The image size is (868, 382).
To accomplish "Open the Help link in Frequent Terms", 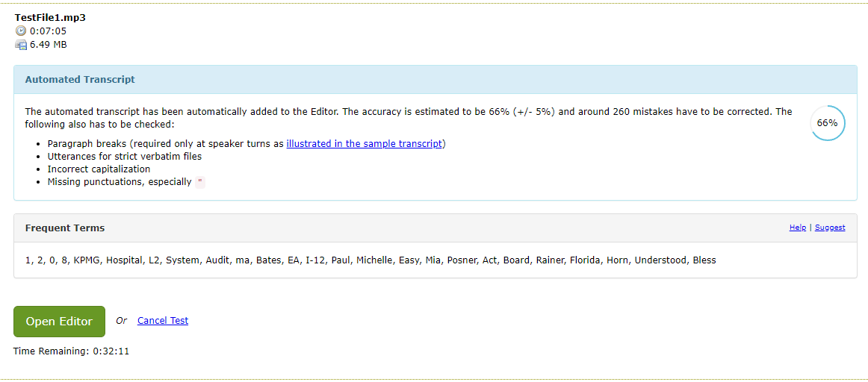I will [797, 228].
